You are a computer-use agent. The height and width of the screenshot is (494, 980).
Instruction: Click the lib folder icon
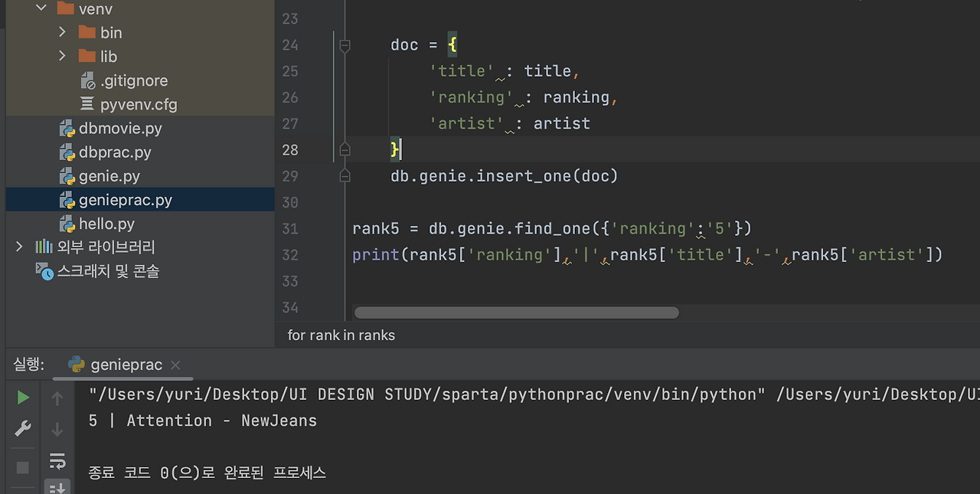[87, 56]
